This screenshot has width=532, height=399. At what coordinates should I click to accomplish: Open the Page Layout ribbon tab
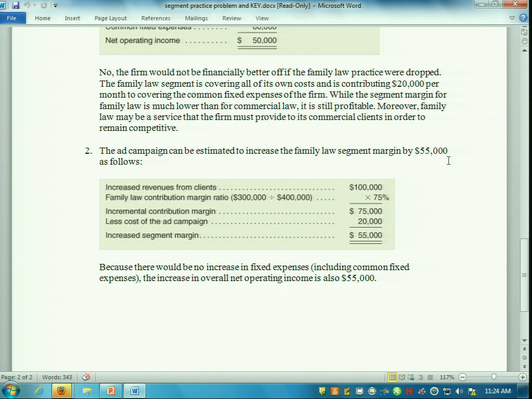(x=110, y=18)
